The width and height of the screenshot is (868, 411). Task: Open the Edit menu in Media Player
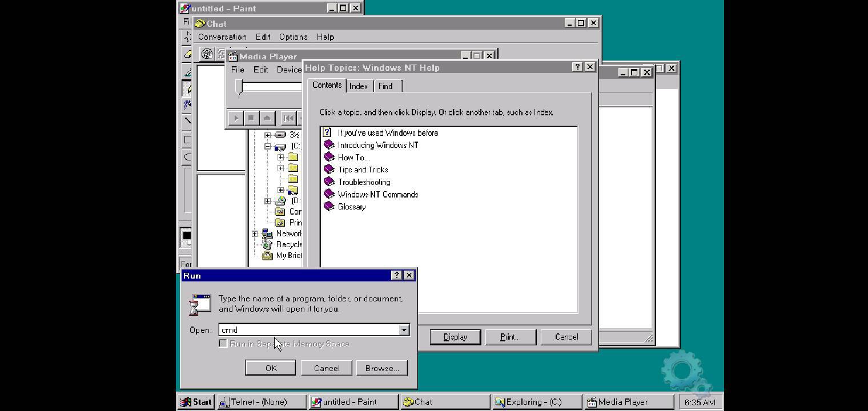260,70
